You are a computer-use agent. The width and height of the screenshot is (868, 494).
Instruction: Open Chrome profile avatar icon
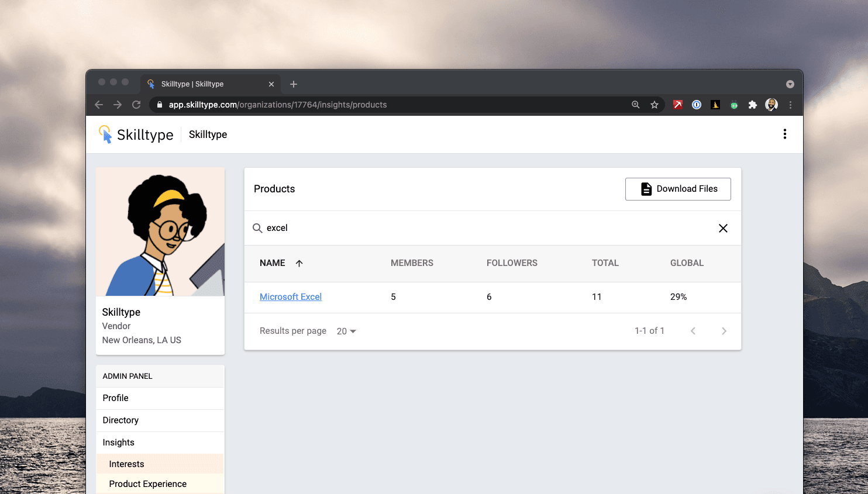point(771,105)
